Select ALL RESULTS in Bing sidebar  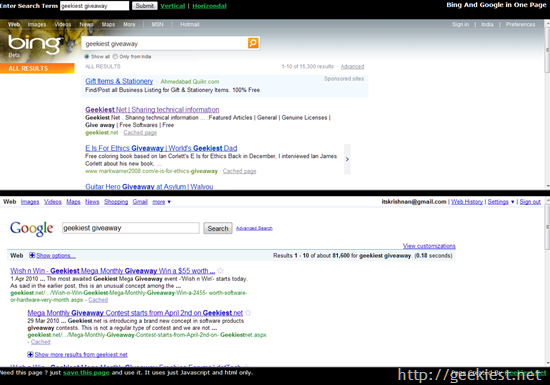(x=37, y=68)
